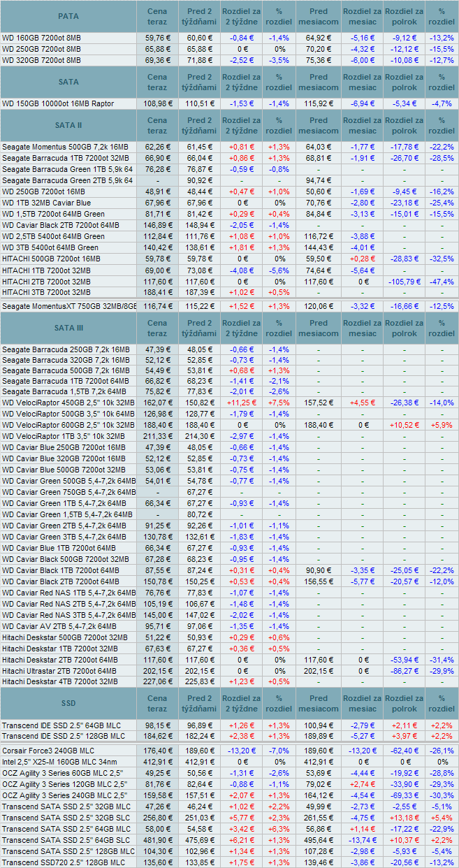Select 'Seagate Momentus 500GB 7,2k 16MB'
This screenshot has height=868, width=459.
(65, 147)
